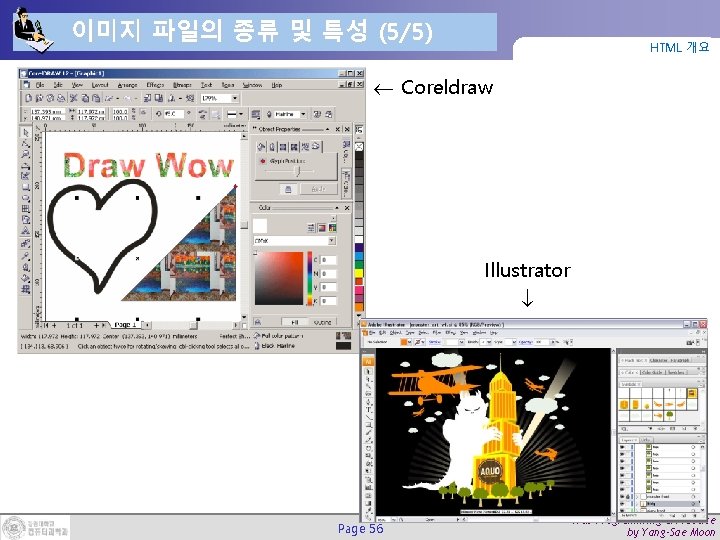This screenshot has width=720, height=540.
Task: Open the color palettes view in Color docker
Action: pos(332,227)
